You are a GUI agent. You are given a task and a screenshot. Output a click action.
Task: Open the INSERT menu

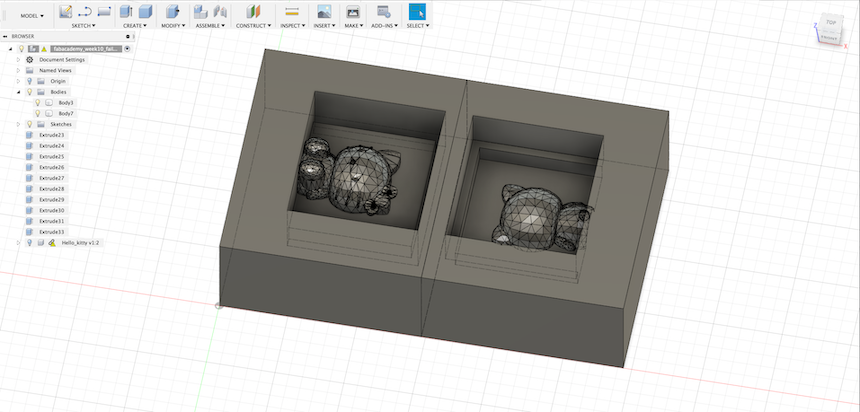pos(324,26)
